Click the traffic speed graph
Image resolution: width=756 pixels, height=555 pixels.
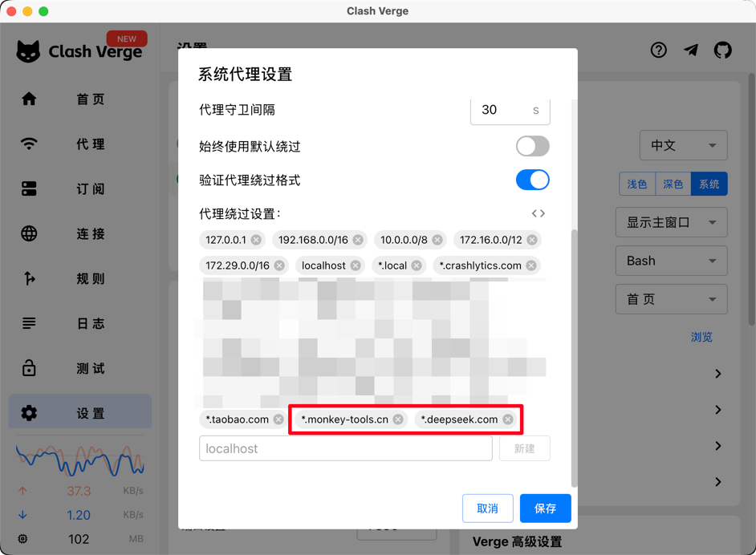(79, 460)
